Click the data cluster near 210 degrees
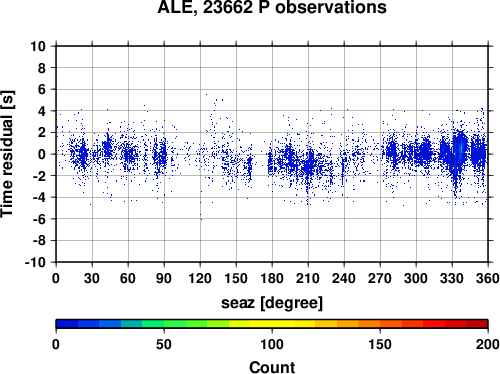The image size is (500, 374). (309, 163)
